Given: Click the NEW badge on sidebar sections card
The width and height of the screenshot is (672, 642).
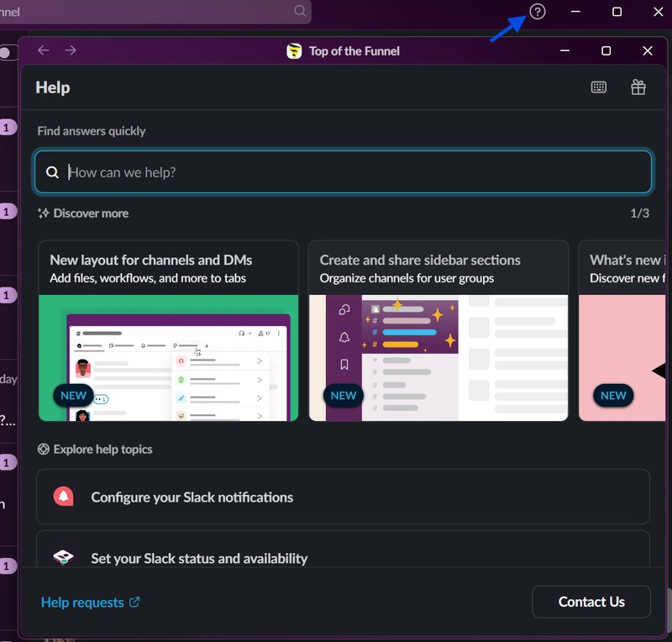Looking at the screenshot, I should coord(344,396).
